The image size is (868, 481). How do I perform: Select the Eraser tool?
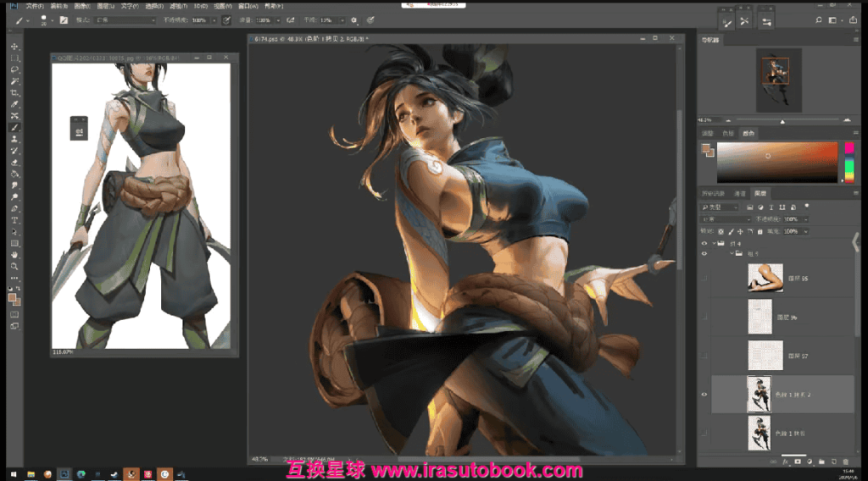click(x=15, y=163)
